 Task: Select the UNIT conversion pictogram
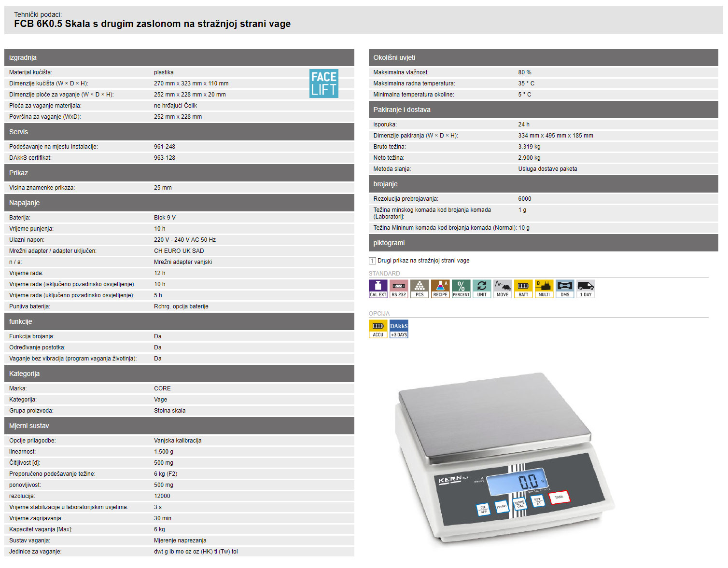482,289
